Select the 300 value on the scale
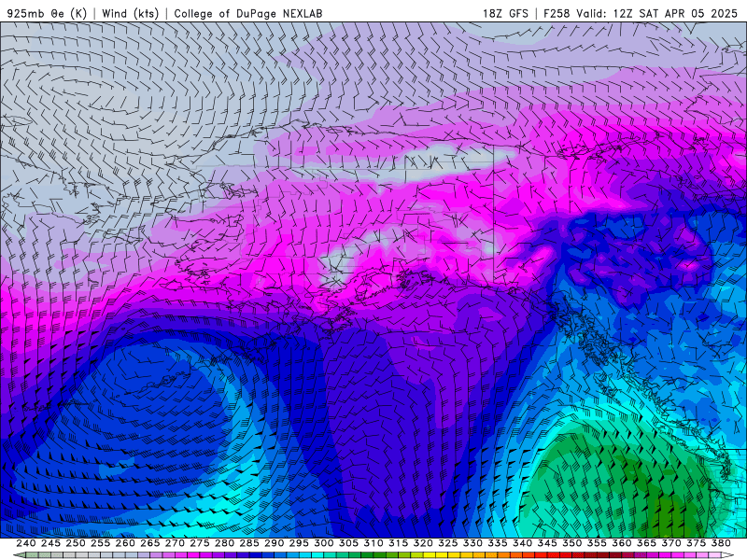 [x=323, y=543]
